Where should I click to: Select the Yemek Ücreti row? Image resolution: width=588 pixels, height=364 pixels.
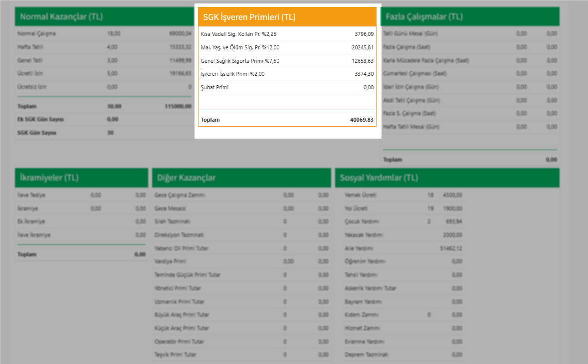coord(403,195)
